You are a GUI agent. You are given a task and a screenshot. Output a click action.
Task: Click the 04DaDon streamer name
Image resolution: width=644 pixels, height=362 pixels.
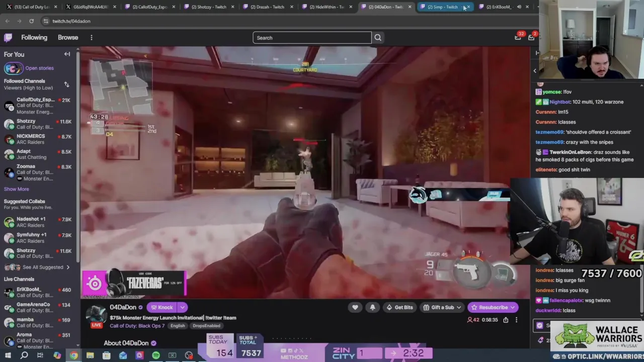pyautogui.click(x=123, y=307)
